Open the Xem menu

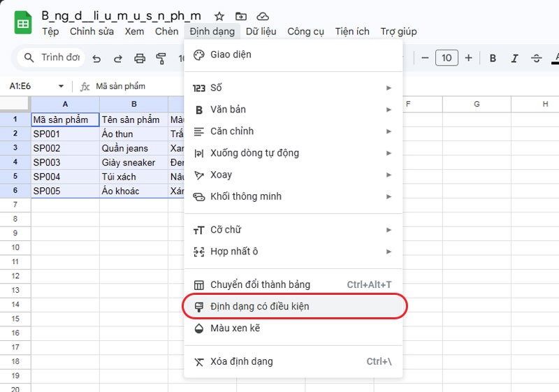coord(134,31)
